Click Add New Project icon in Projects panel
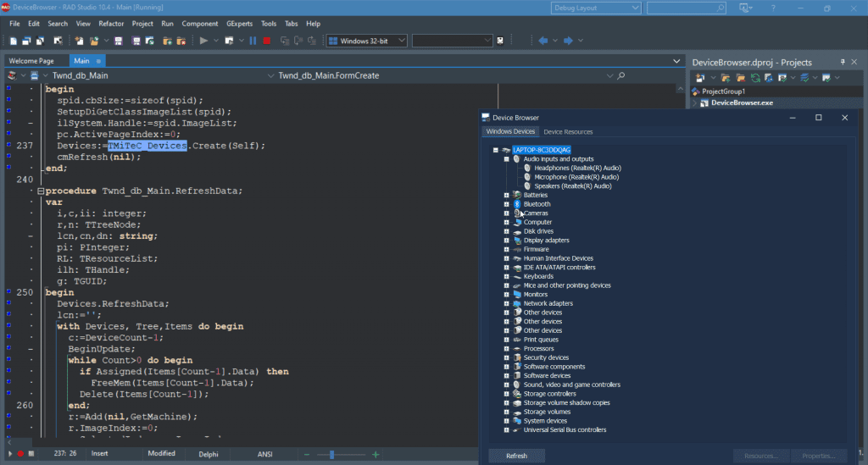Image resolution: width=868 pixels, height=465 pixels. pyautogui.click(x=699, y=78)
